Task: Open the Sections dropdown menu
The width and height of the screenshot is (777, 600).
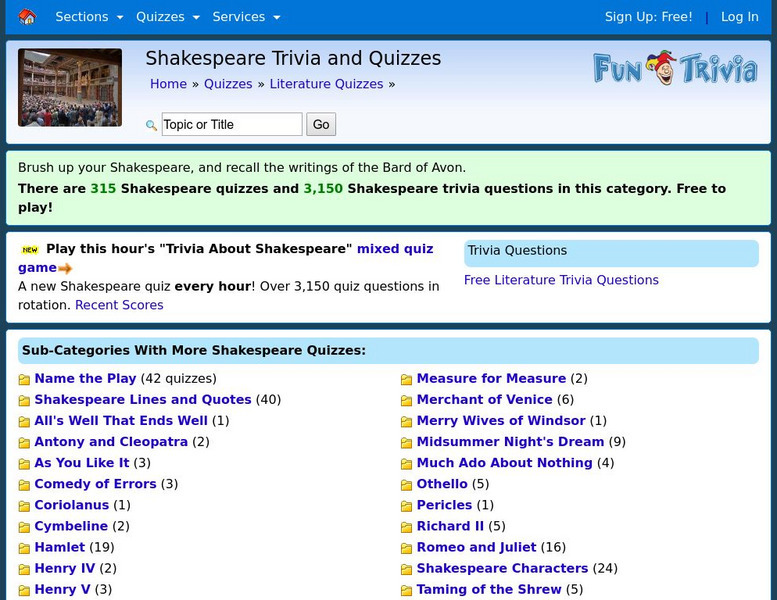Action: point(89,17)
